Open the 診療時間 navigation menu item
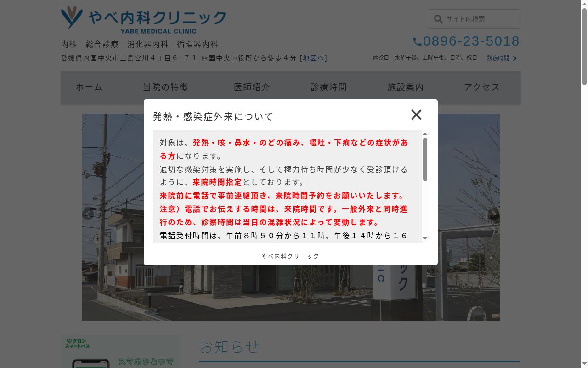The height and width of the screenshot is (368, 588). (328, 87)
